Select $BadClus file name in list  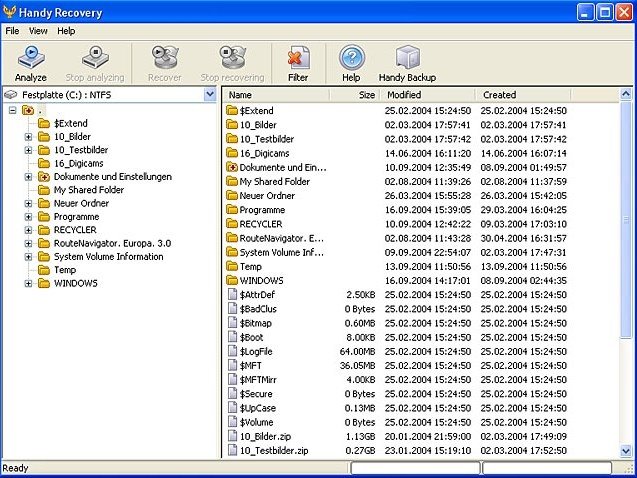coord(258,309)
